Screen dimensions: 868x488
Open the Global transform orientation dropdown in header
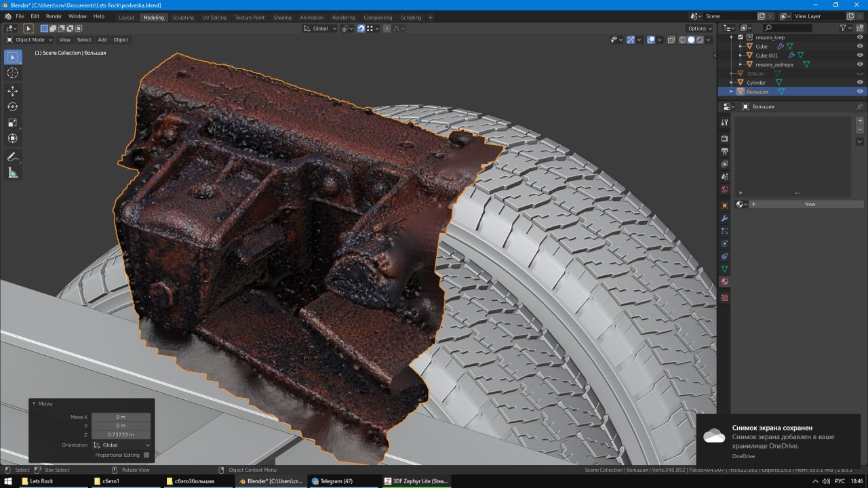point(320,28)
